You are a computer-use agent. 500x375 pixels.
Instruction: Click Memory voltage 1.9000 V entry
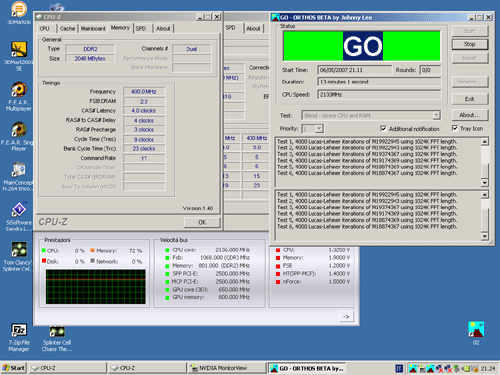[313, 257]
